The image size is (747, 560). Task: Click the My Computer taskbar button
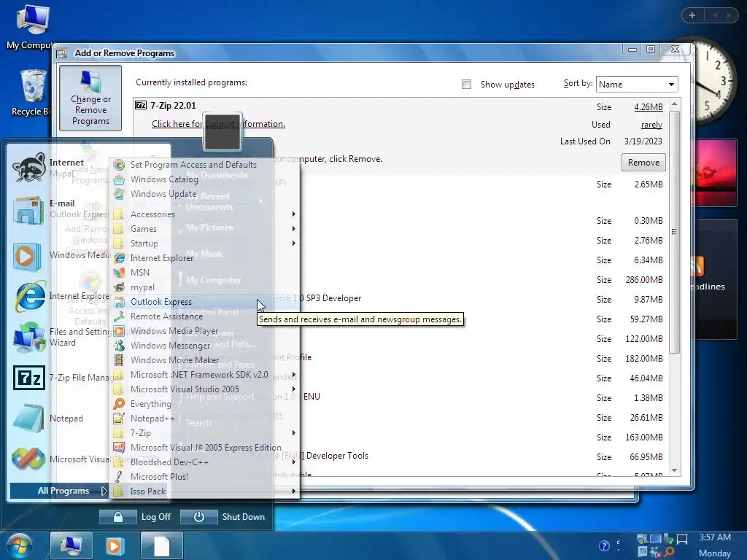click(71, 545)
